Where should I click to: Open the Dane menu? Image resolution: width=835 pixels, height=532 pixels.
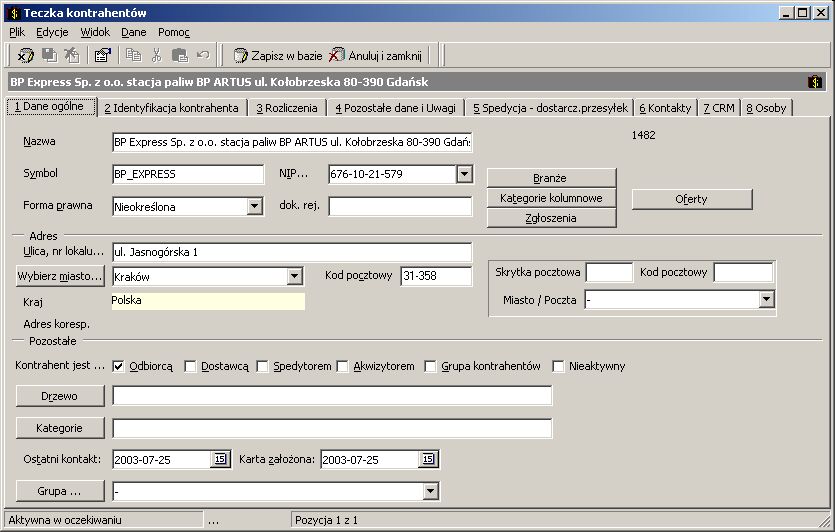134,32
